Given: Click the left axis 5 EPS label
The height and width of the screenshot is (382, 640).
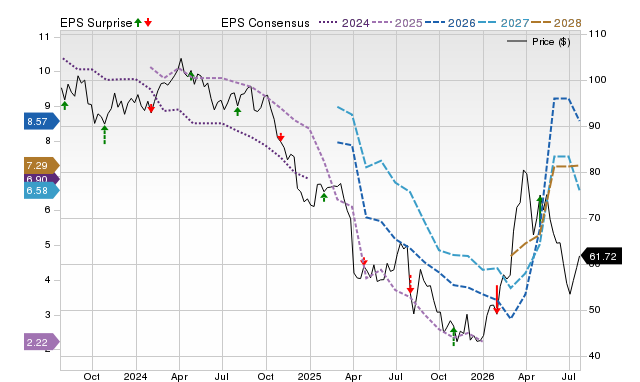Looking at the screenshot, I should pos(47,245).
